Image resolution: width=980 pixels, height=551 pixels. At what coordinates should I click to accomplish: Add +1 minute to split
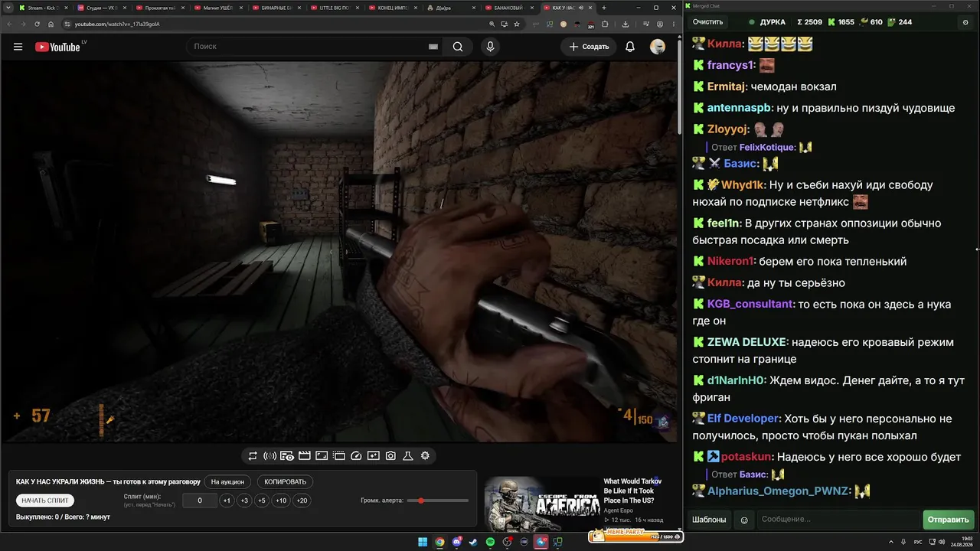coord(227,500)
